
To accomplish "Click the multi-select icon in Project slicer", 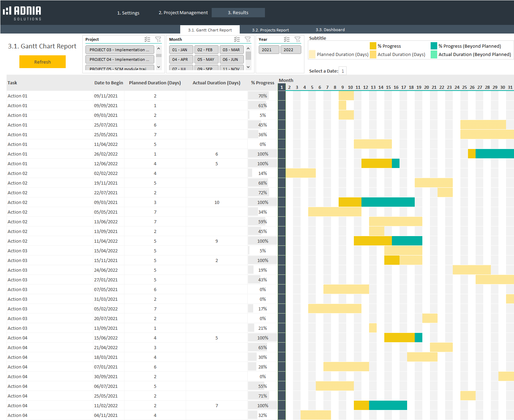I will (147, 39).
